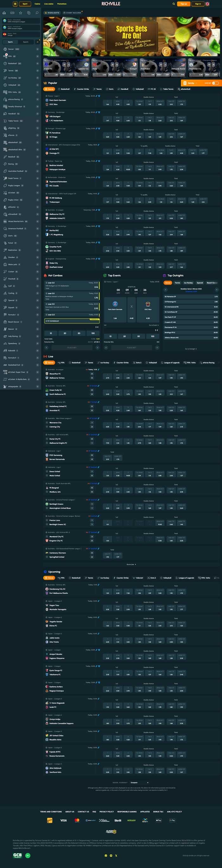Go to next Top Outrights competition arrow
The width and height of the screenshot is (222, 868).
point(217,289)
